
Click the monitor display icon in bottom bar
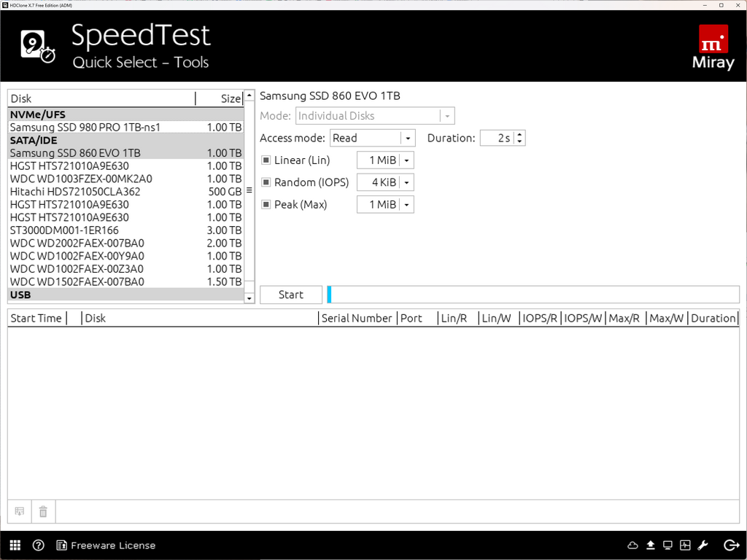point(667,545)
